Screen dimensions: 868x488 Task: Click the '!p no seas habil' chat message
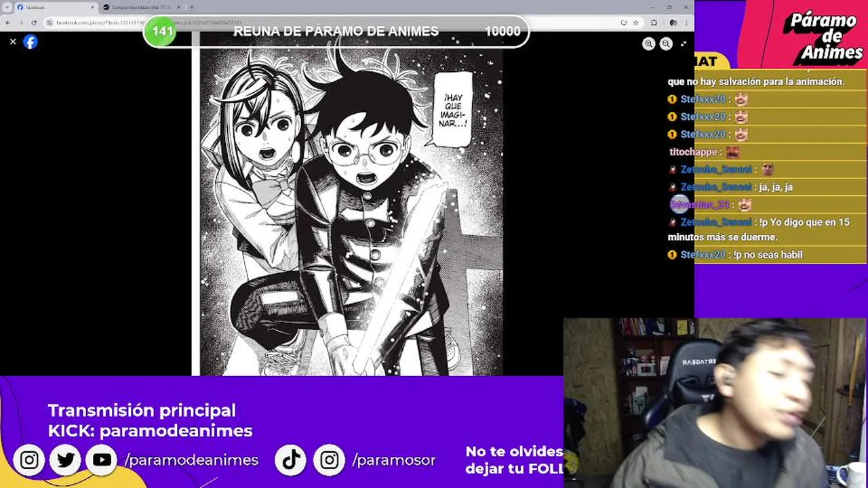(768, 255)
